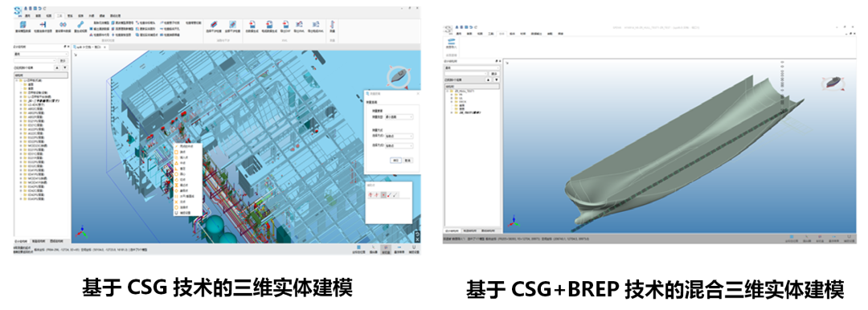Click the app logo in CSG window

(18, 10)
